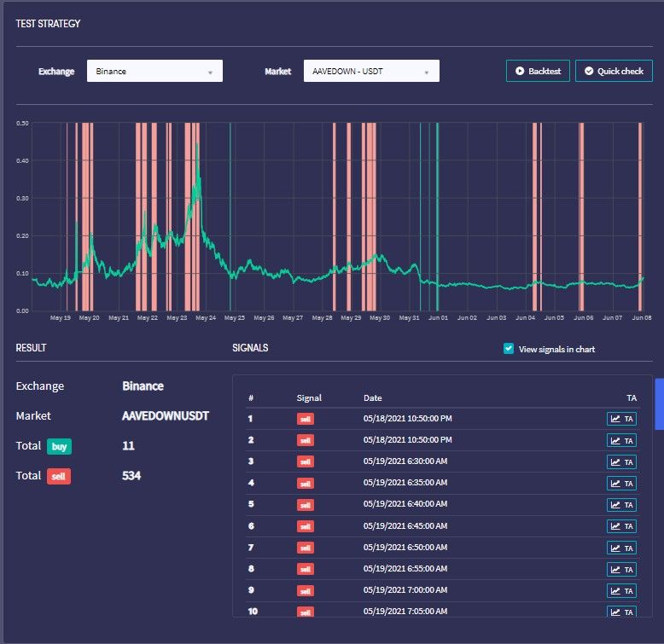Open TA chart for signal row 7
The height and width of the screenshot is (644, 664).
click(621, 548)
